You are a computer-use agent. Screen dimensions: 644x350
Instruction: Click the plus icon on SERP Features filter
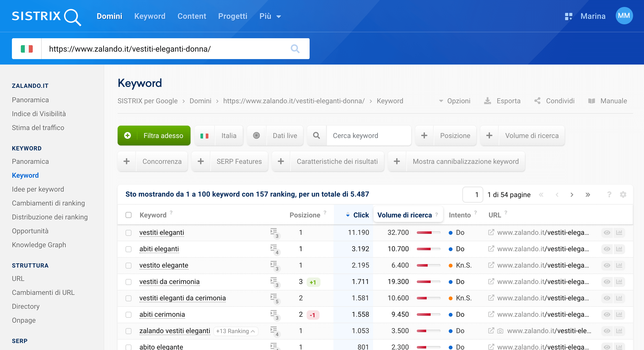click(201, 161)
